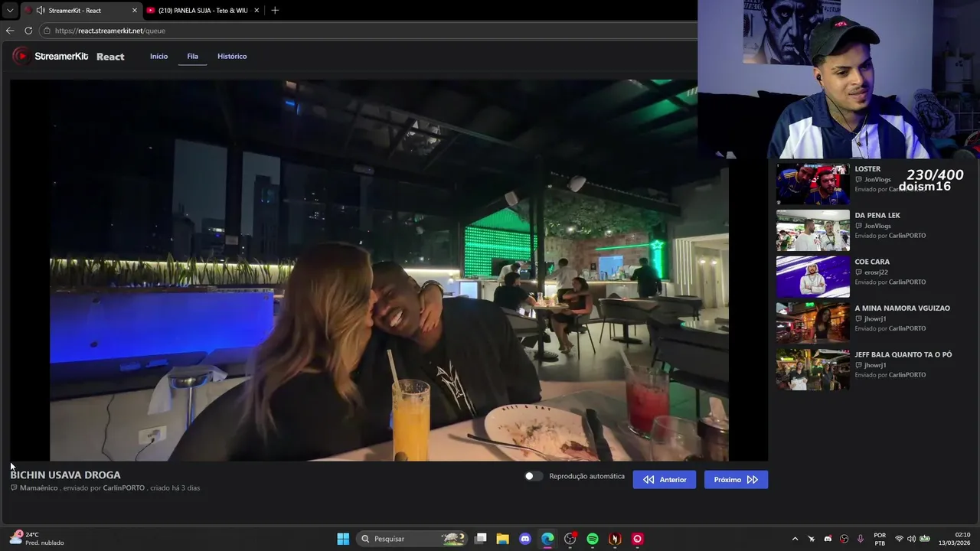This screenshot has height=551, width=980.
Task: Go back with the browser back arrow
Action: [x=10, y=31]
